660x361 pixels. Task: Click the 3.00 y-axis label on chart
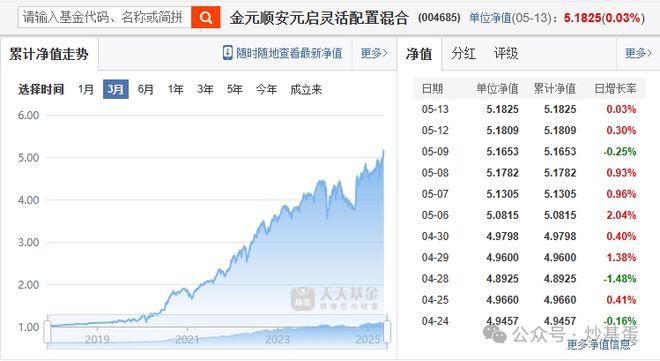click(28, 242)
